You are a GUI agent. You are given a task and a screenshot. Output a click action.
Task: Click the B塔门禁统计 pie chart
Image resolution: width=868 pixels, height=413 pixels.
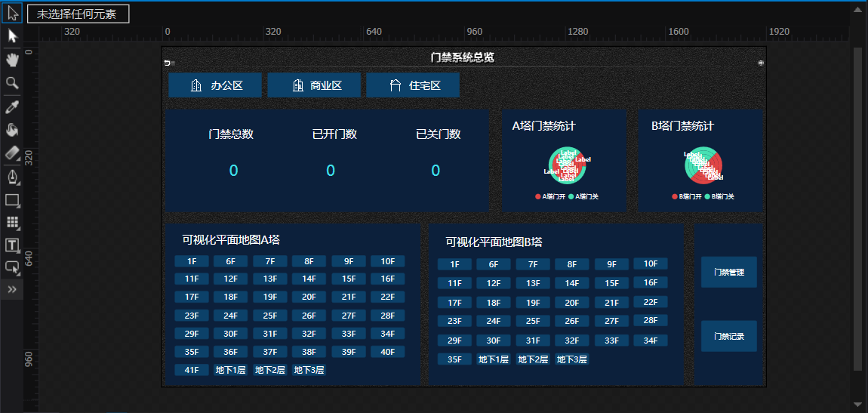703,165
